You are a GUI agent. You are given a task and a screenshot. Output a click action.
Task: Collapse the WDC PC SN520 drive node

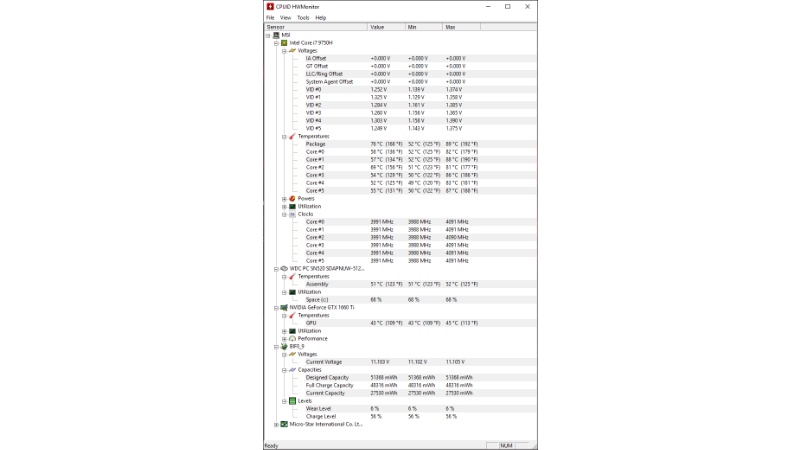tap(277, 269)
